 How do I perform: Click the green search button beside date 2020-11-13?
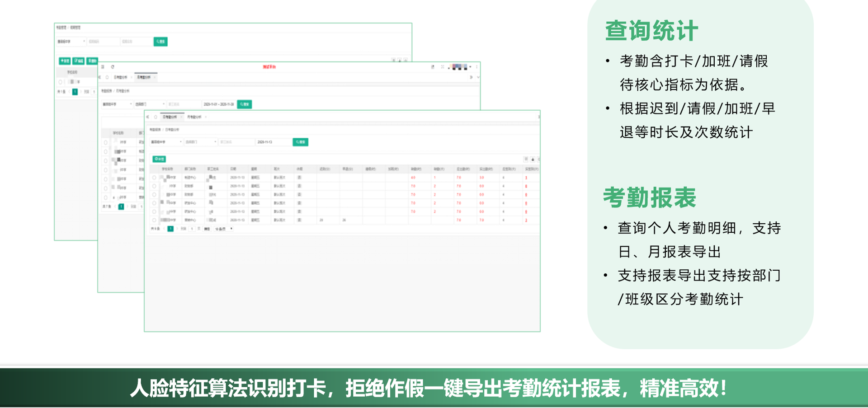tap(300, 142)
